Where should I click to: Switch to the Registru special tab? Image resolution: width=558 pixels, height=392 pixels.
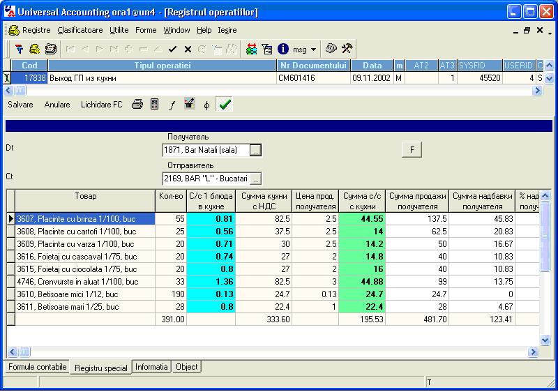coord(101,368)
